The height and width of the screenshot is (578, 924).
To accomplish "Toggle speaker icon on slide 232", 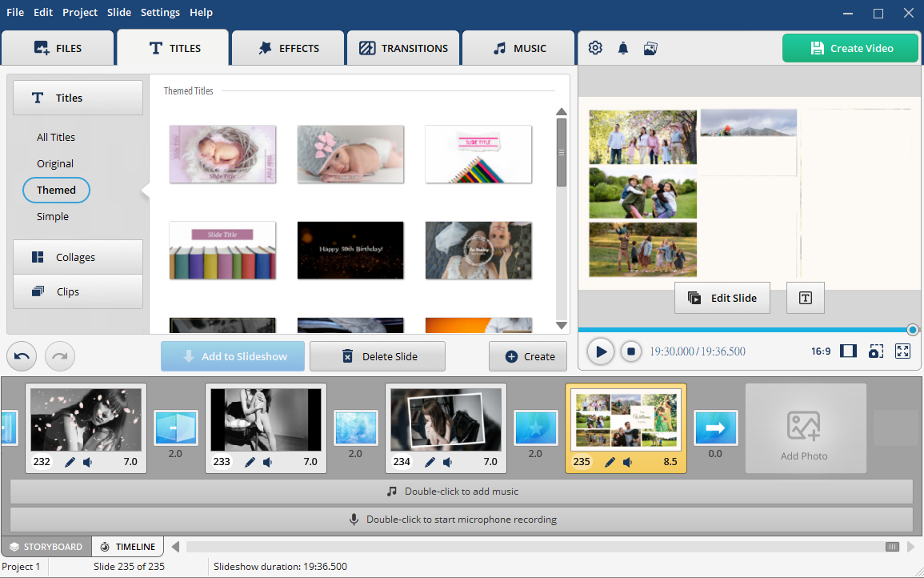I will [88, 462].
